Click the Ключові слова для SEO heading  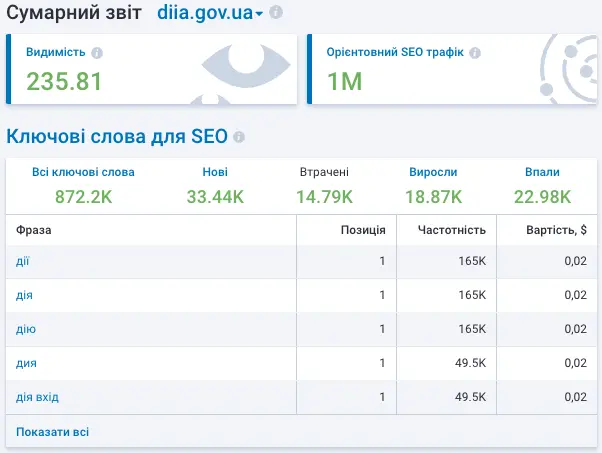(117, 137)
